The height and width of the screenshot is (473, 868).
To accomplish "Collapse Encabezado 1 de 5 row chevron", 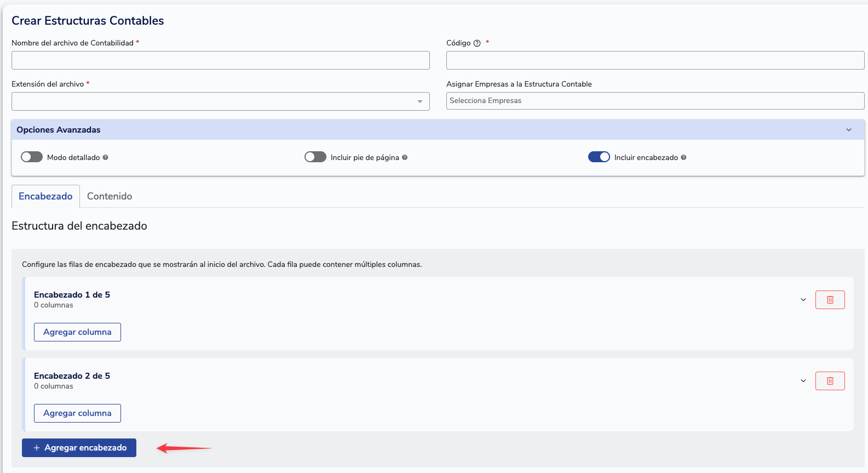I will (x=803, y=300).
